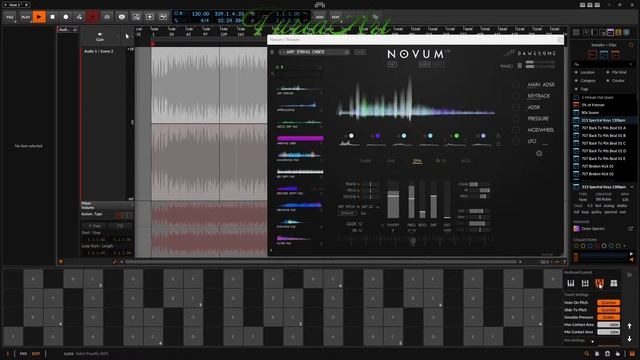Toggle the red automation record button

pyautogui.click(x=93, y=17)
